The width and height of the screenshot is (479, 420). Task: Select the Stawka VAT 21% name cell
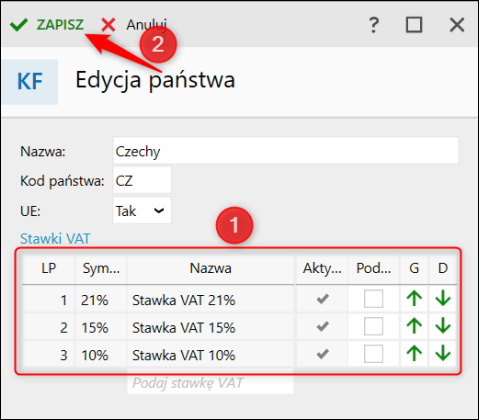pos(211,300)
